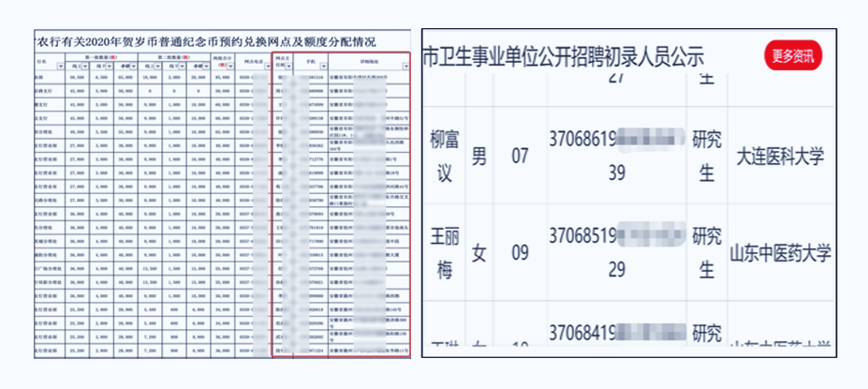The height and width of the screenshot is (389, 868).
Task: Select the 网点电话 header cell
Action: [x=254, y=62]
